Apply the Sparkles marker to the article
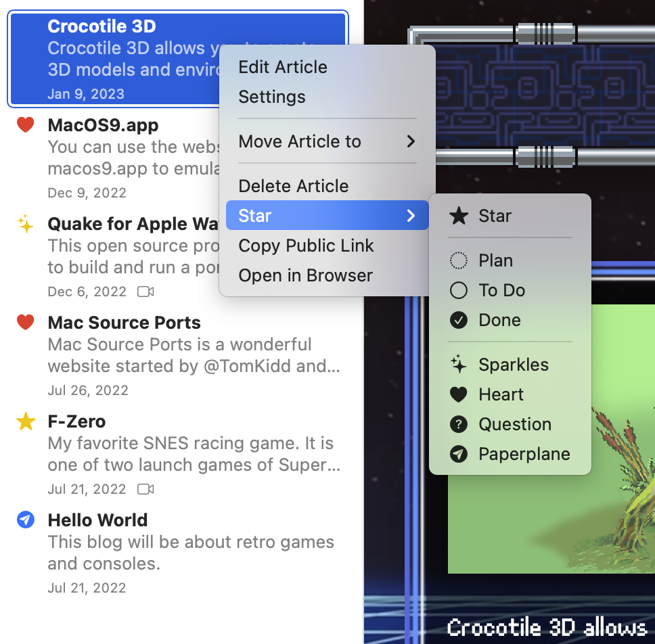Viewport: 655px width, 644px height. coord(513,365)
